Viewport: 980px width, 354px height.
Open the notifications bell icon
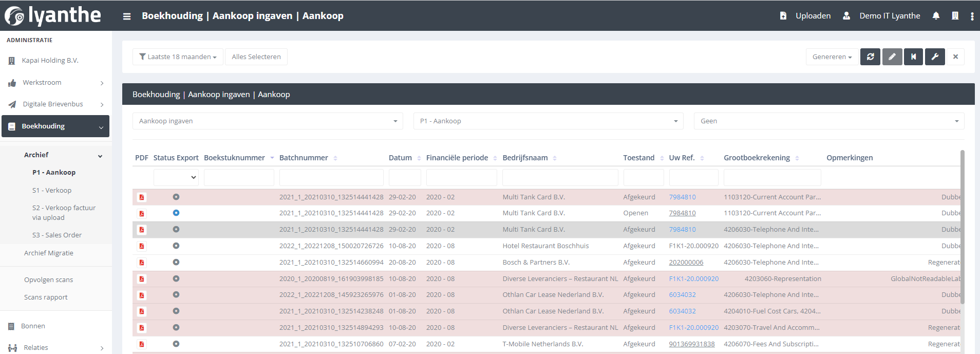[x=936, y=16]
